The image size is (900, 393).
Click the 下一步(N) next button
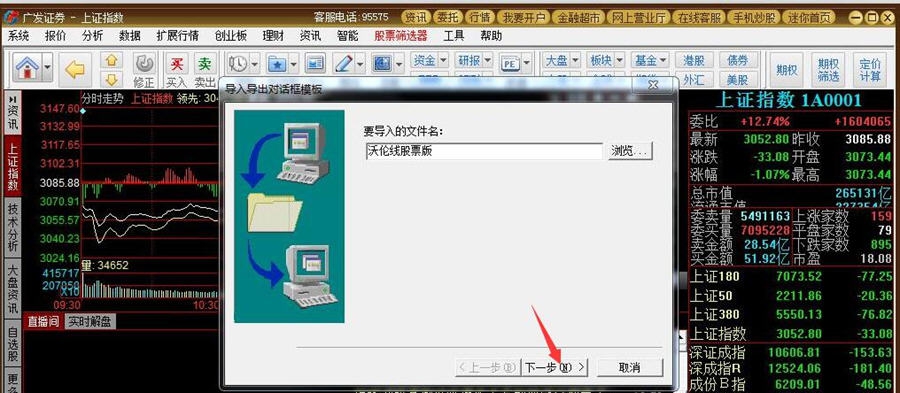555,367
